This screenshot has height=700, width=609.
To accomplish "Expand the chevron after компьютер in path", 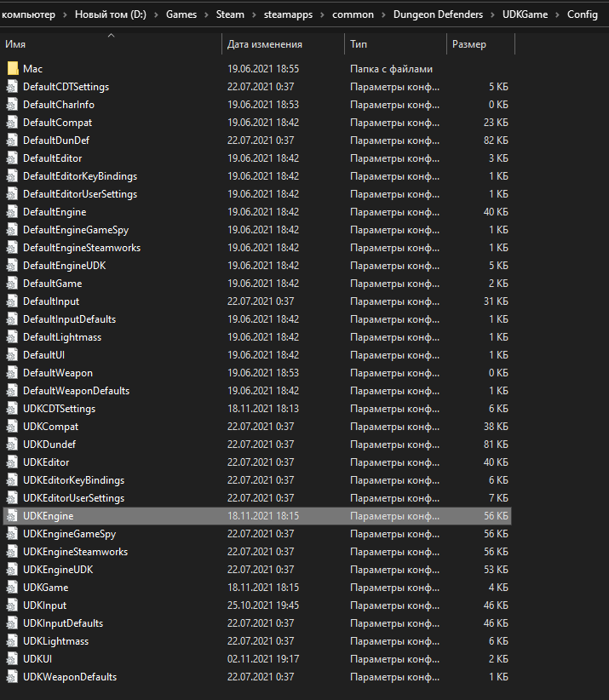I will [x=66, y=14].
